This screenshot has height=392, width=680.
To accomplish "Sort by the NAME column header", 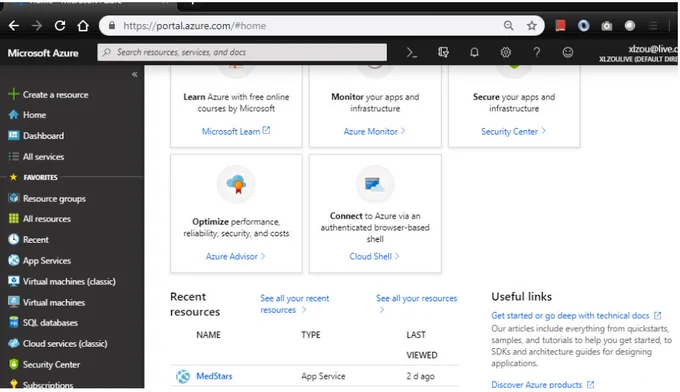I will pyautogui.click(x=208, y=335).
